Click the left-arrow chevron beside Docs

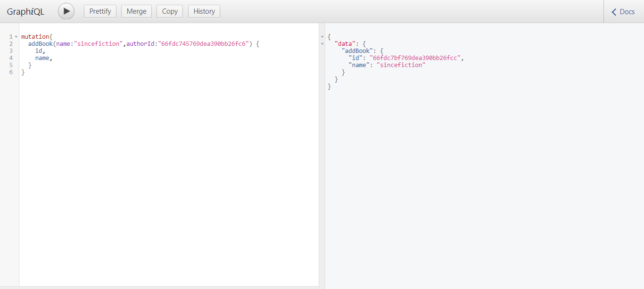point(614,11)
